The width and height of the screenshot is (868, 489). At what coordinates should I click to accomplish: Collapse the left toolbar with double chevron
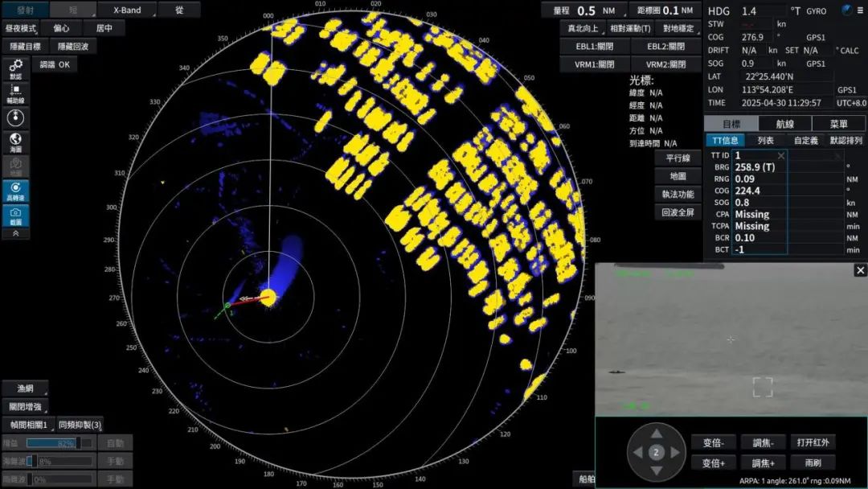tap(15, 234)
